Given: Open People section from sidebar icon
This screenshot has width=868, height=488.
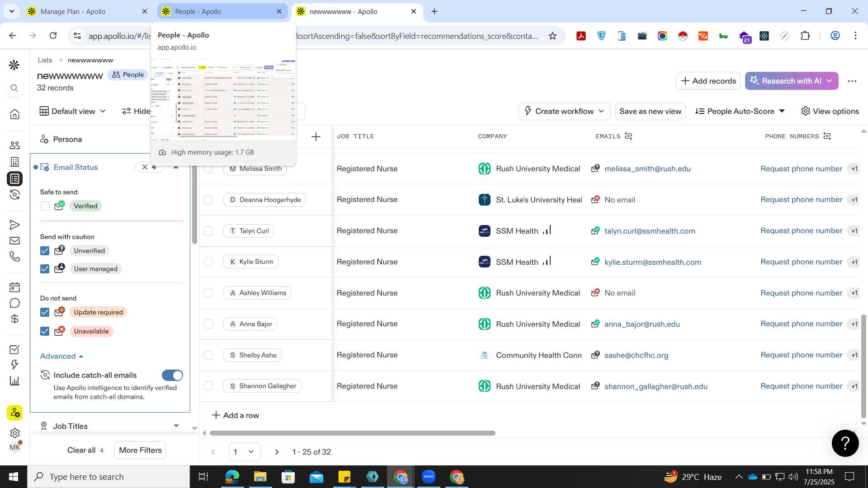Looking at the screenshot, I should coord(14,145).
